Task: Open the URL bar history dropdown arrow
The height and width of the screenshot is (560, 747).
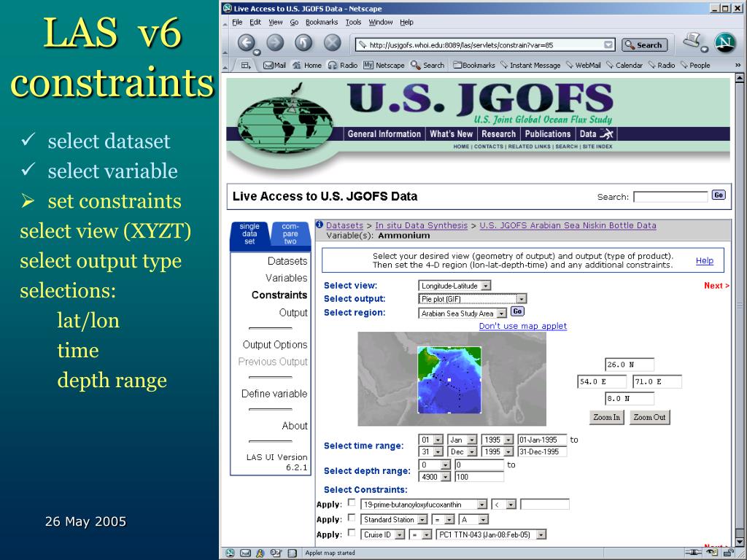Action: [x=608, y=44]
